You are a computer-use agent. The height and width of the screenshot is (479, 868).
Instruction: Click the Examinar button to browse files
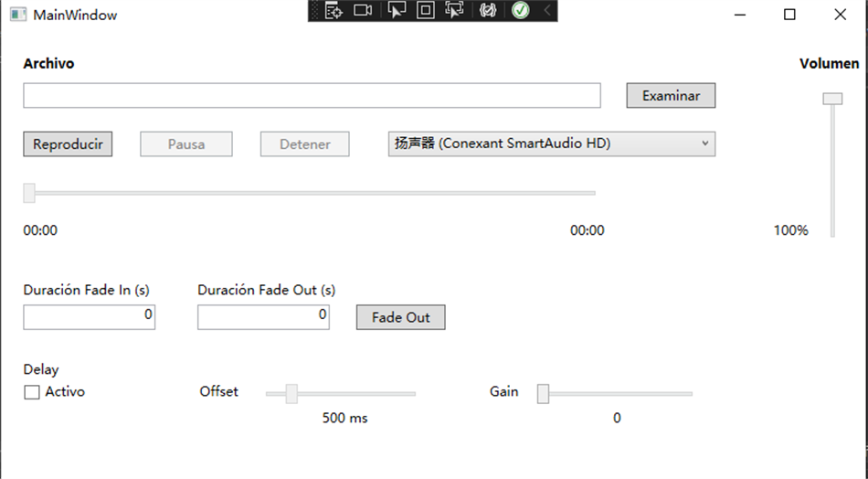(671, 95)
